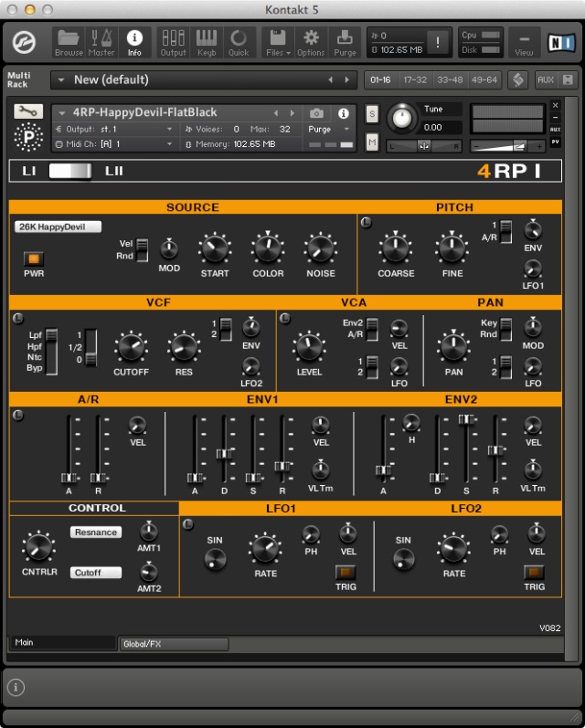Click the instrument pan slider
The image size is (585, 728).
(x=424, y=146)
